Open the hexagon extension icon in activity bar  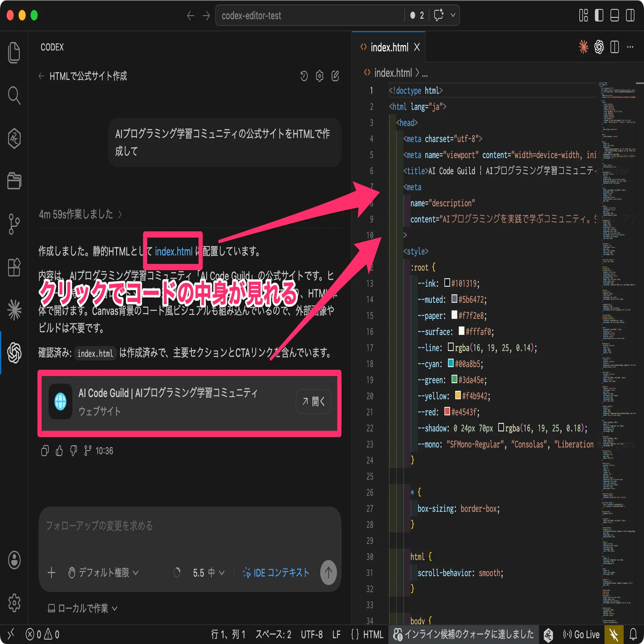pyautogui.click(x=14, y=138)
